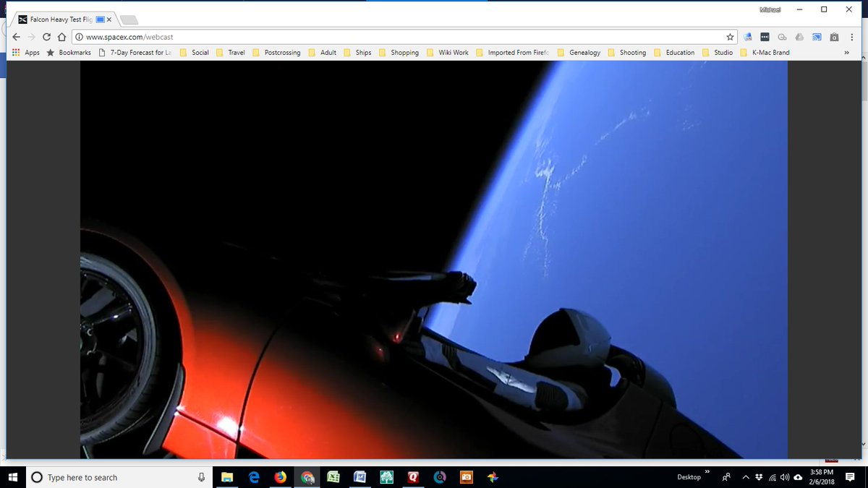Launch Microsoft Word from the taskbar
868x488 pixels.
[359, 477]
